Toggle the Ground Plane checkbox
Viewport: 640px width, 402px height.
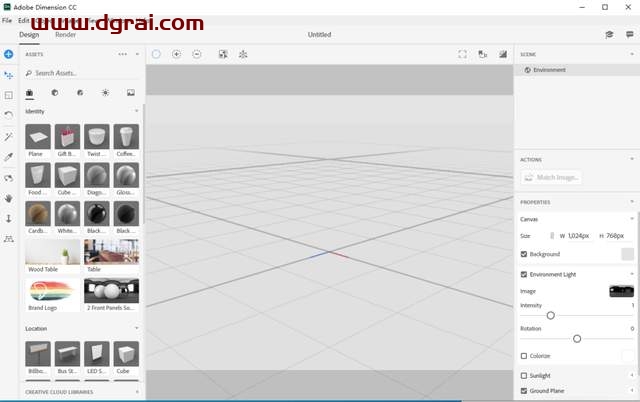[524, 391]
